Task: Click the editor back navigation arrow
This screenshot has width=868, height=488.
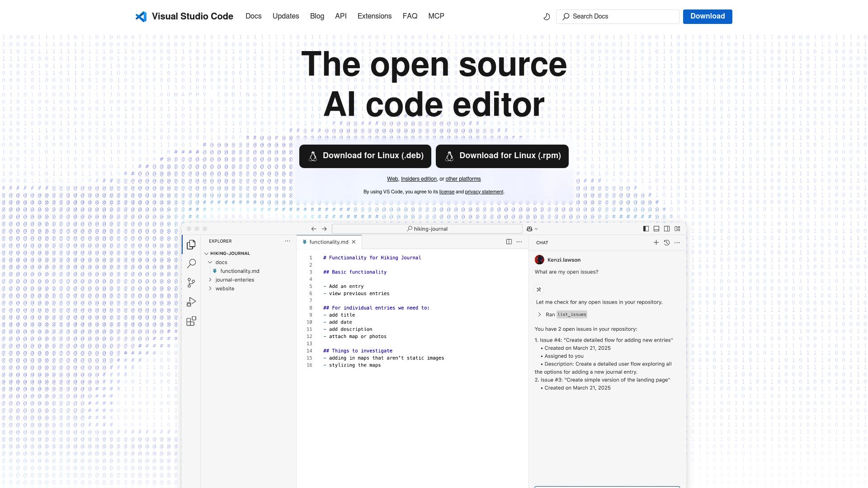Action: coord(314,229)
